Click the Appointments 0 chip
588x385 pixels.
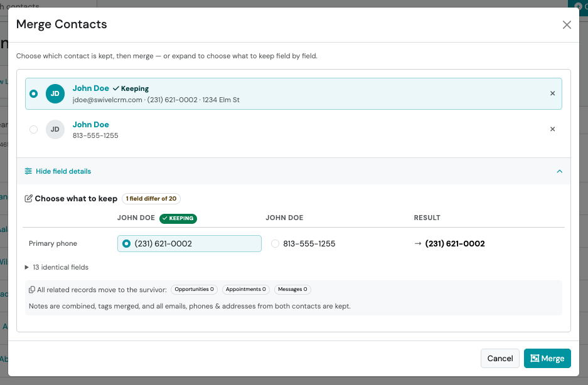(x=245, y=290)
